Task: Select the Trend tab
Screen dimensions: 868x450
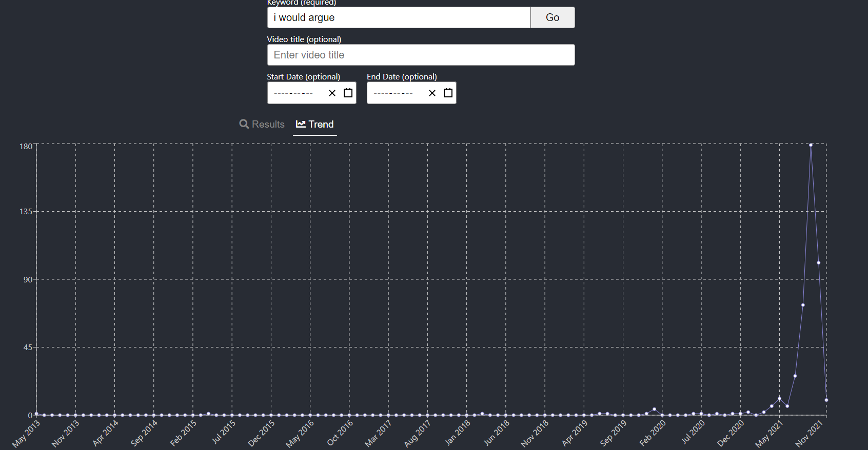Action: coord(315,124)
